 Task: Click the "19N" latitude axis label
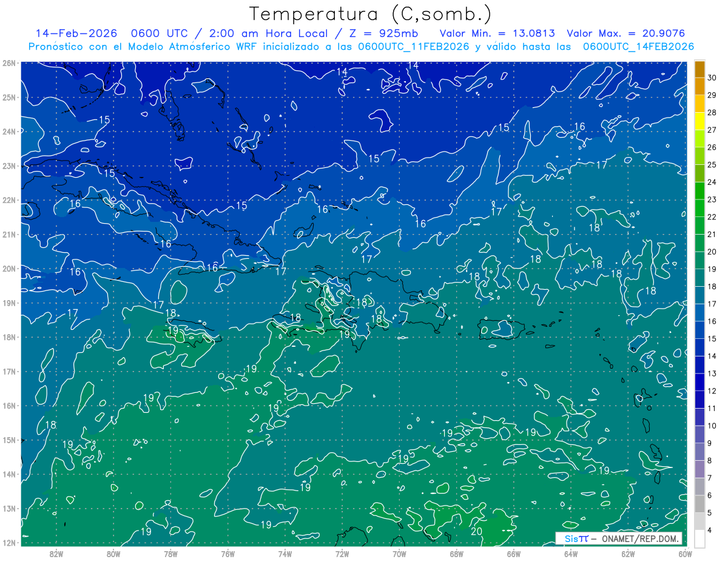pos(8,303)
